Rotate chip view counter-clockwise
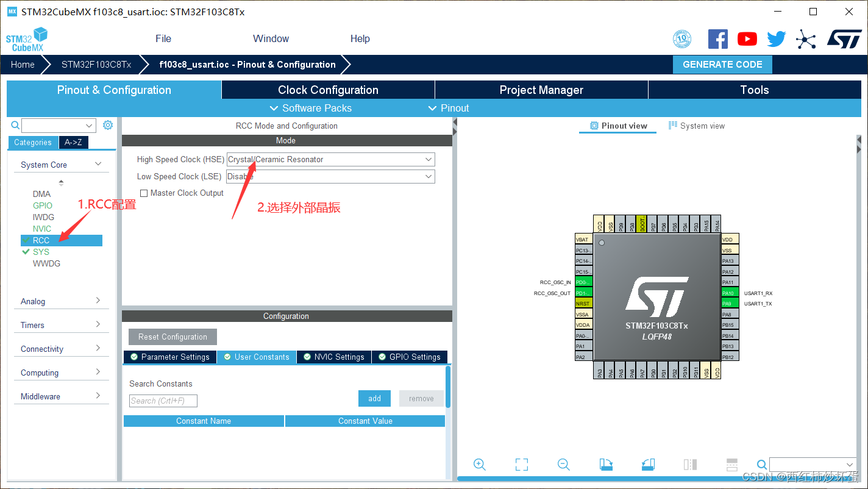 pos(648,465)
